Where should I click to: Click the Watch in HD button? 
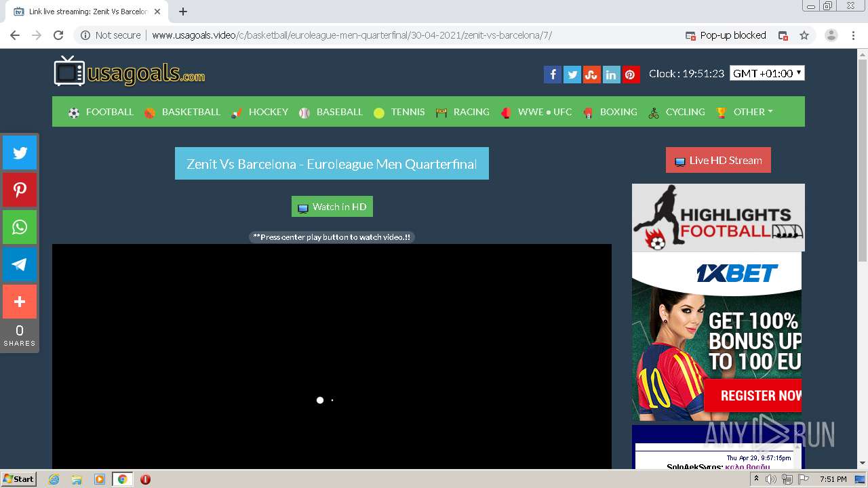click(332, 207)
